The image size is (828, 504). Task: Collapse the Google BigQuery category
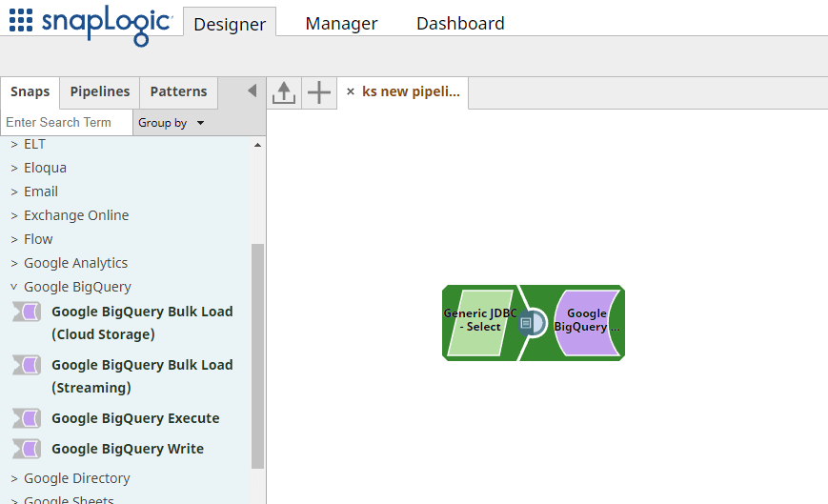click(14, 287)
